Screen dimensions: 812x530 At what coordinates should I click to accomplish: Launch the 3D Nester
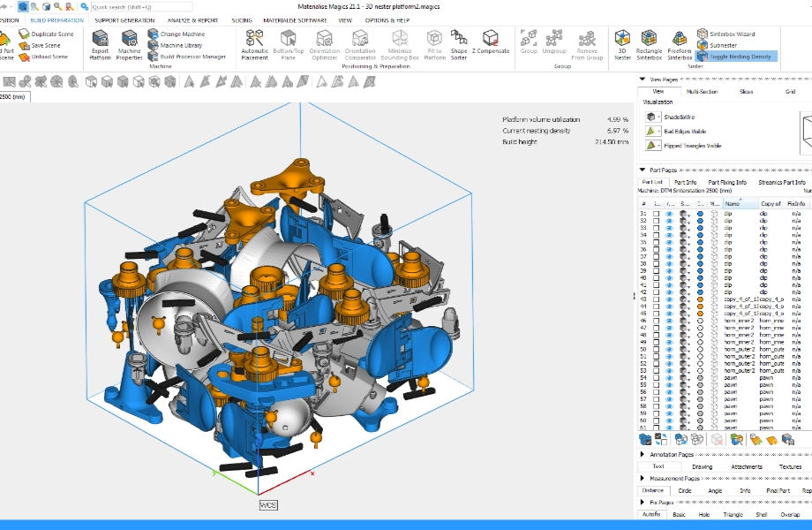coord(622,43)
